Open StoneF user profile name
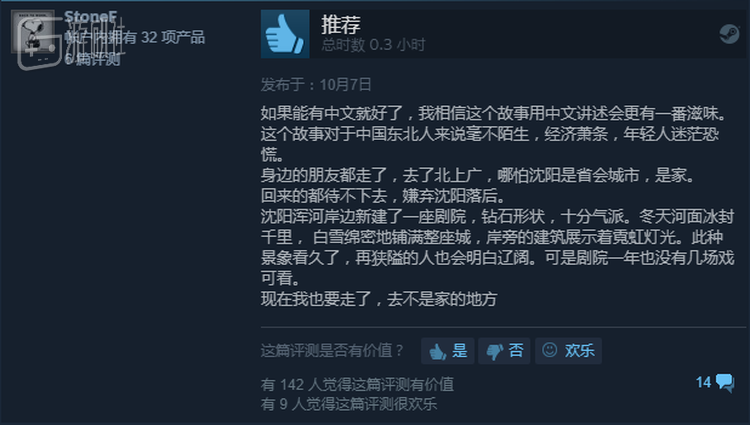The image size is (750, 425). coord(90,17)
